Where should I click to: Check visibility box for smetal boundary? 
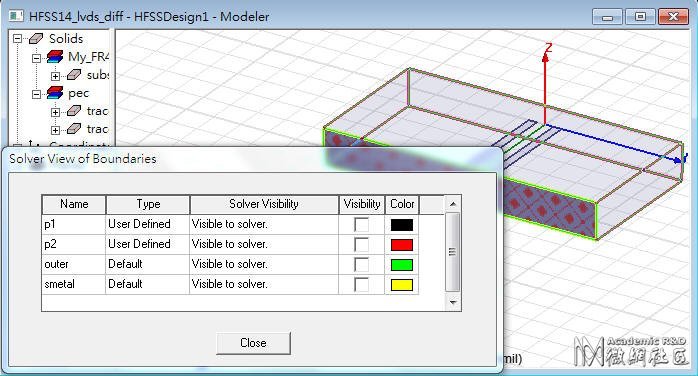(x=361, y=284)
